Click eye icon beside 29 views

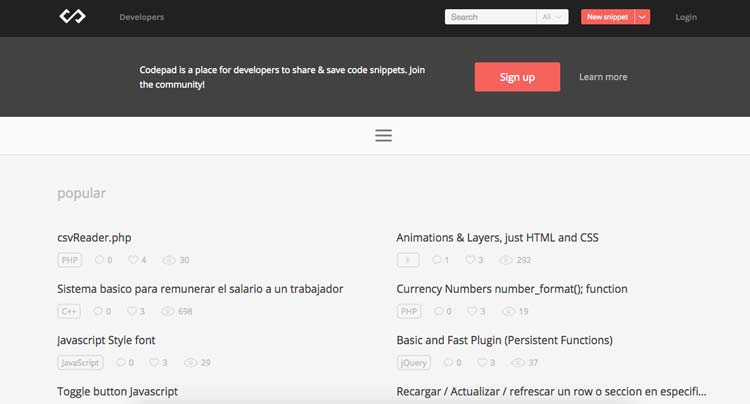[190, 362]
